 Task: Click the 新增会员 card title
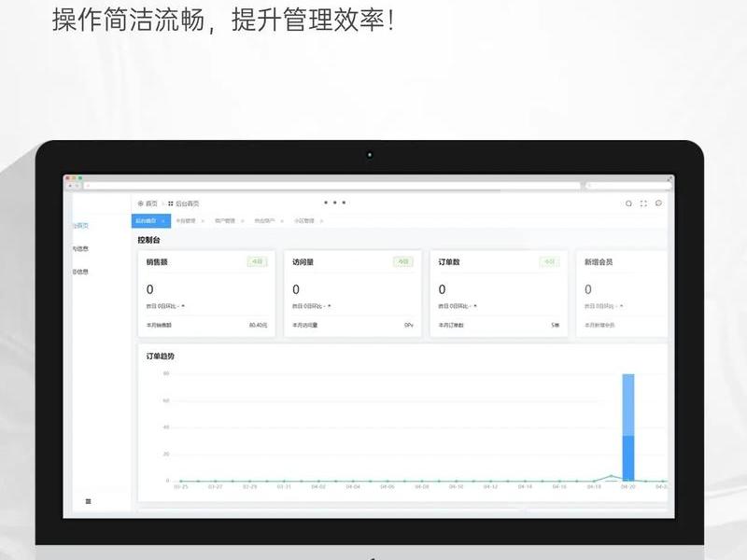[x=599, y=262]
